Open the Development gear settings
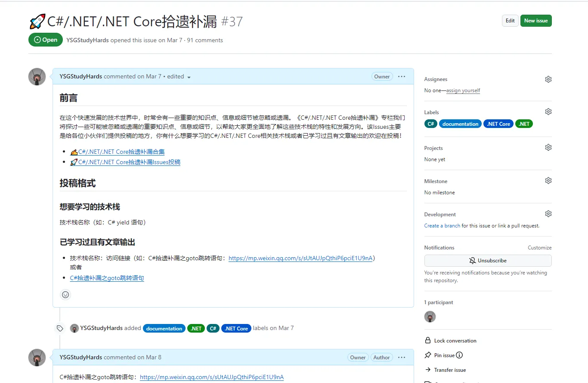 [x=548, y=214]
